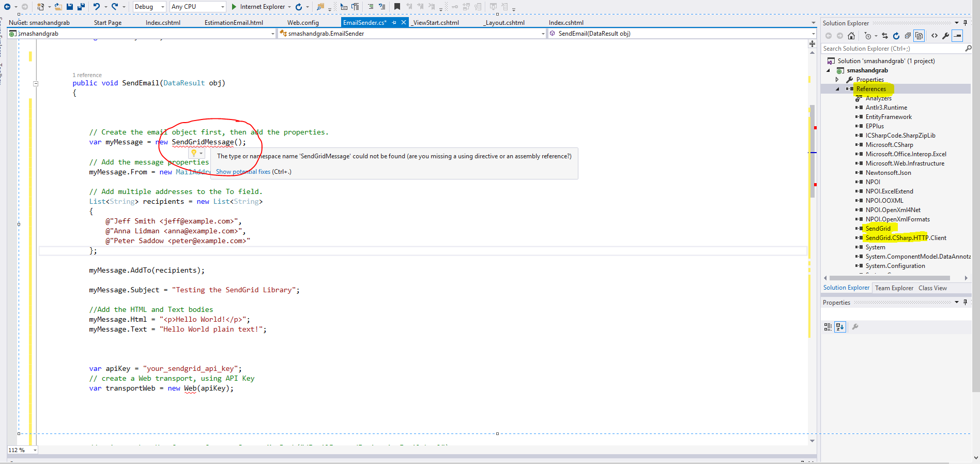980x464 pixels.
Task: Click View Code icon in Solution Explorer
Action: 935,36
